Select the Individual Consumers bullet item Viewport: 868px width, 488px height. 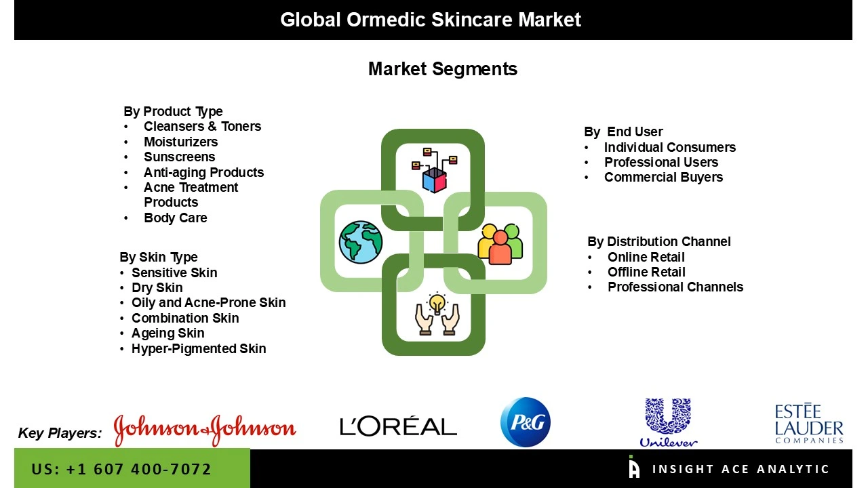pyautogui.click(x=670, y=147)
